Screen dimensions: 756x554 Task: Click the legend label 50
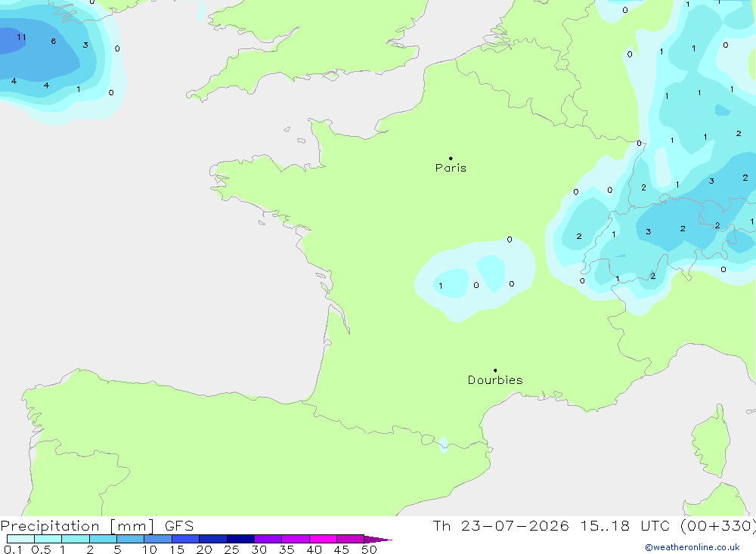(x=369, y=549)
